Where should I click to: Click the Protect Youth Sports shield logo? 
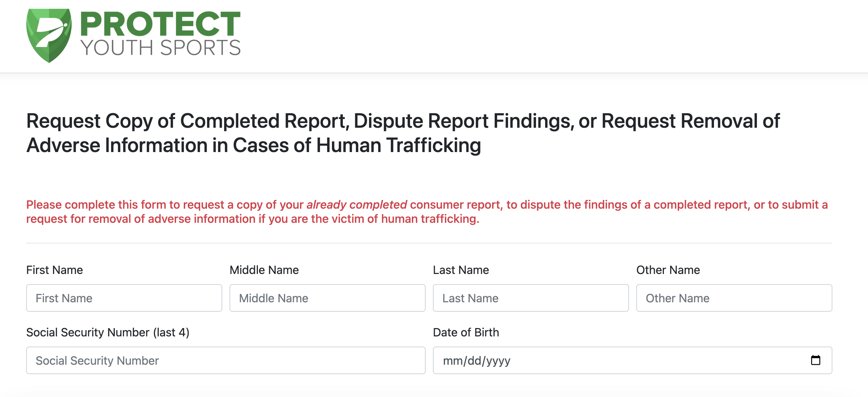pyautogui.click(x=49, y=36)
